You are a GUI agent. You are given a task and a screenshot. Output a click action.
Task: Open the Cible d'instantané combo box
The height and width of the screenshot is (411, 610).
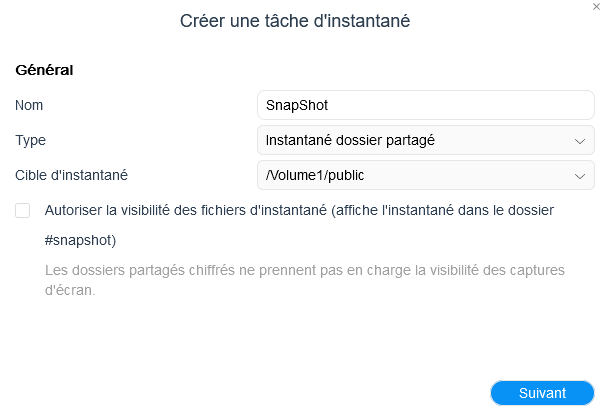coord(426,176)
